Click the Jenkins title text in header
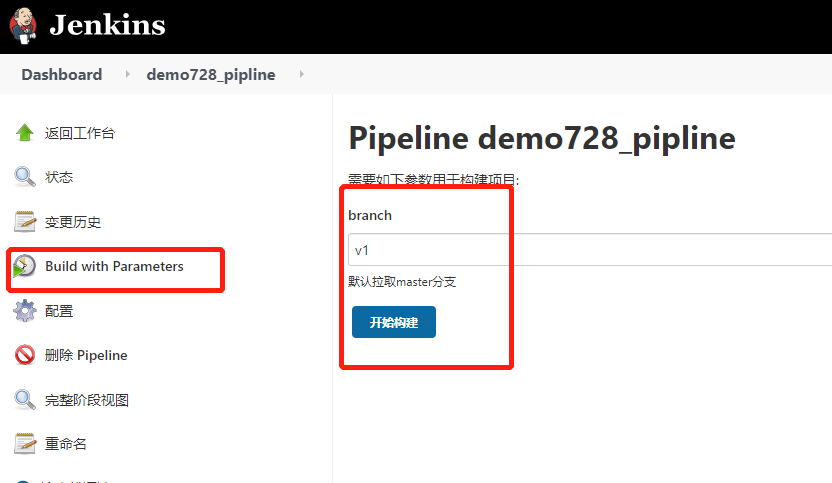Viewport: 832px width, 483px height. 107,25
